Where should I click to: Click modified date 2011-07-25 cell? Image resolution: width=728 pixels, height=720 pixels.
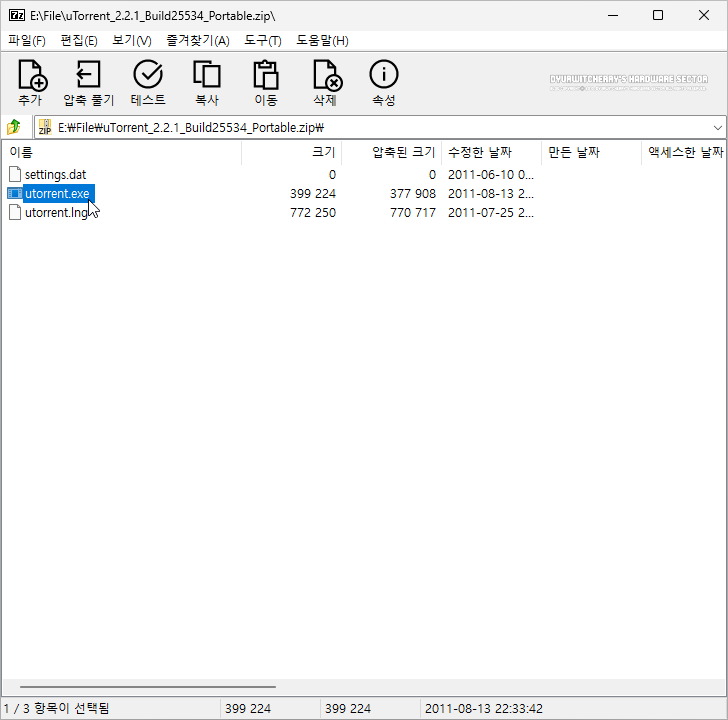pyautogui.click(x=491, y=213)
